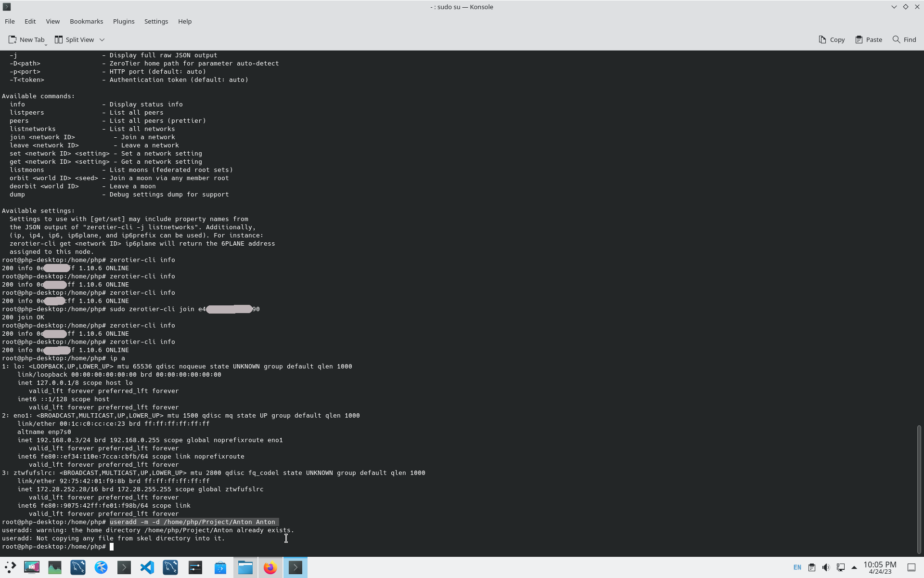Click the EN keyboard layout indicator
The image size is (924, 578).
point(797,567)
